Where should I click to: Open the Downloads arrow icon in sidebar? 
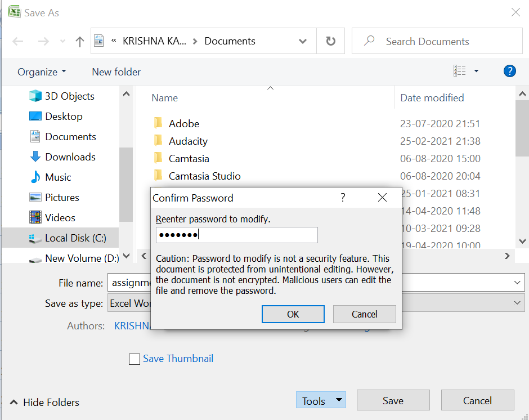[x=35, y=157]
